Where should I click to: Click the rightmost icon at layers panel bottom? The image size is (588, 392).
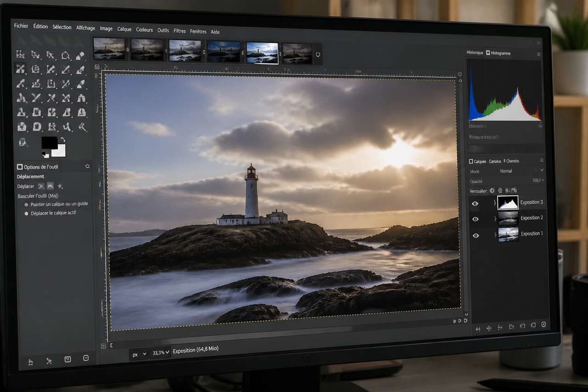point(543,325)
